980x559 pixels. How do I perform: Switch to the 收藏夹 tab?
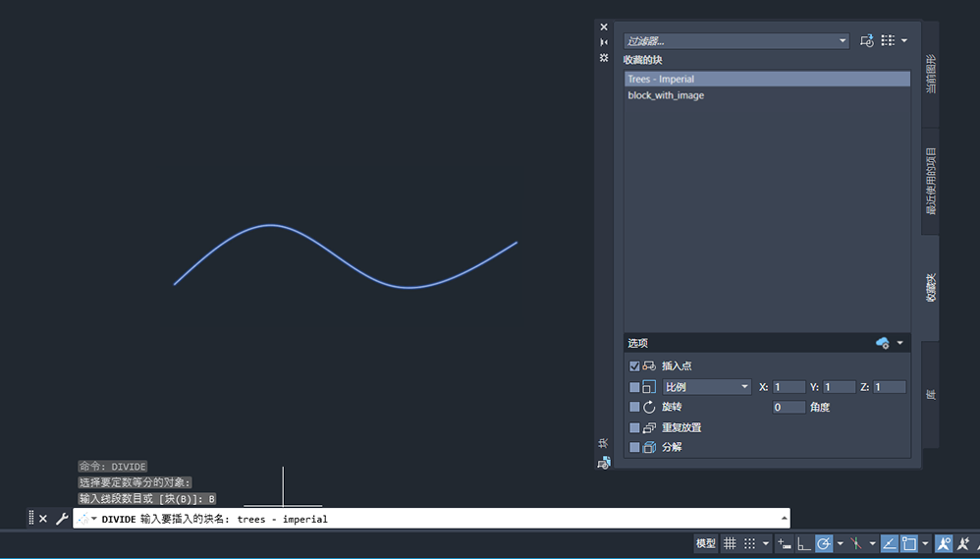931,288
